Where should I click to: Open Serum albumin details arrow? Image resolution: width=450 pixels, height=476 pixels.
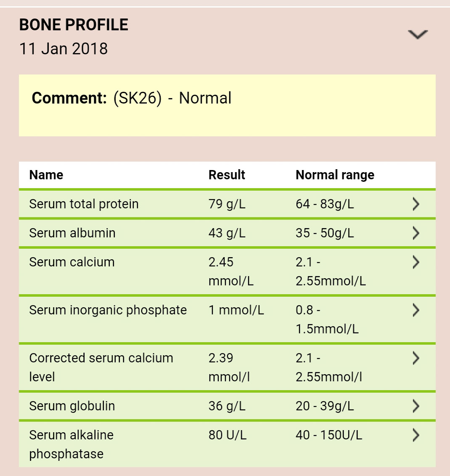(416, 233)
